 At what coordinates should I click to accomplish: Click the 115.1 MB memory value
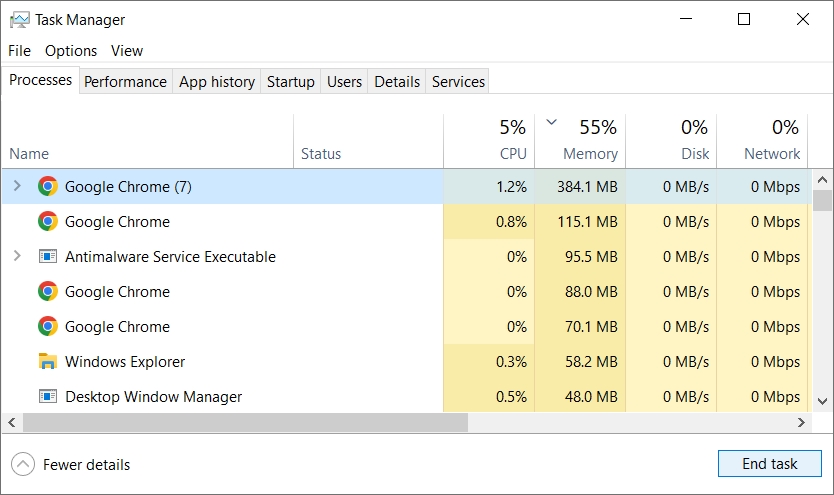tap(587, 222)
